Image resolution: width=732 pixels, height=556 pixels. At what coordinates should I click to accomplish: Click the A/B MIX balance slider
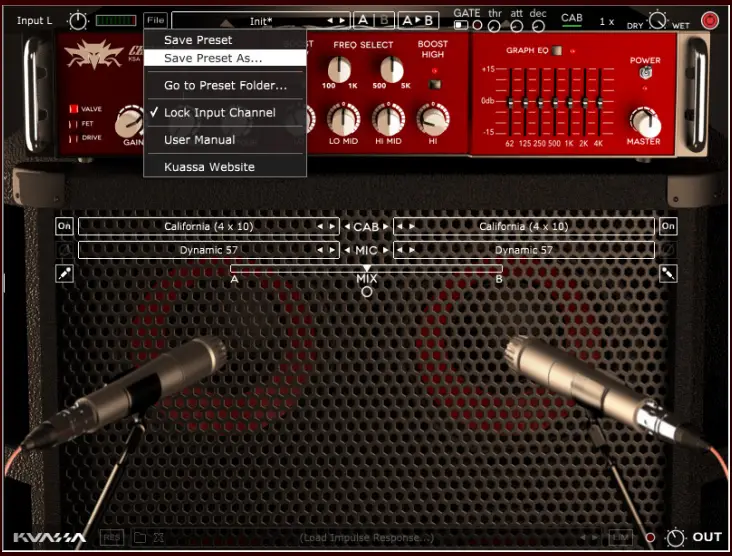[x=366, y=268]
